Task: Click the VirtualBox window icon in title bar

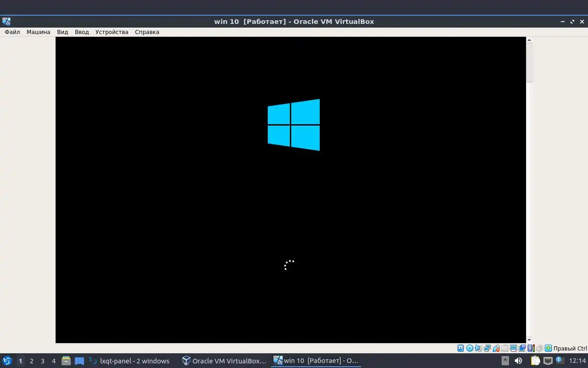Action: 6,21
